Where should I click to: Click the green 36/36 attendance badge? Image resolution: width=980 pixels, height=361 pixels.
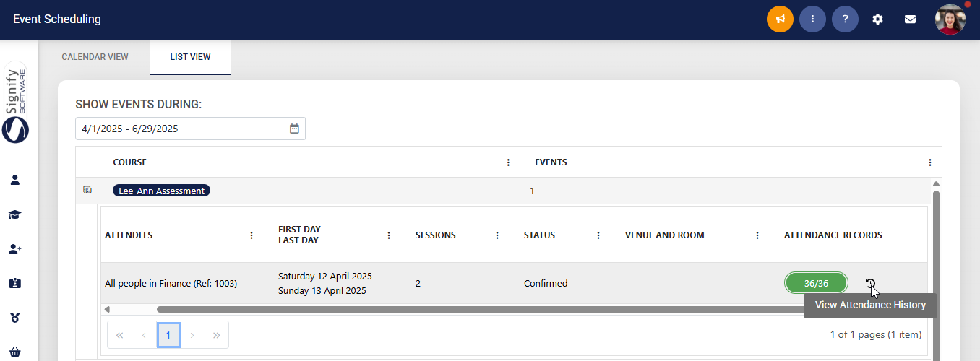pyautogui.click(x=816, y=283)
